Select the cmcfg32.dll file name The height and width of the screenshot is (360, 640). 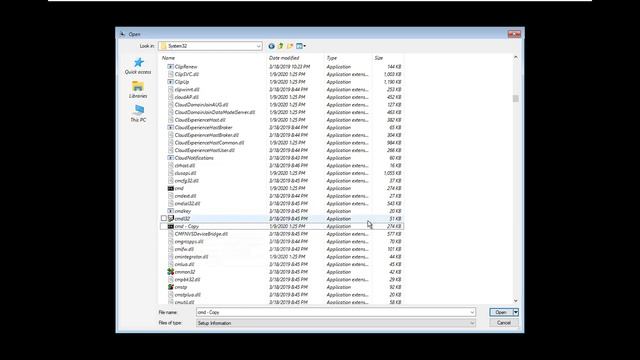click(x=187, y=181)
